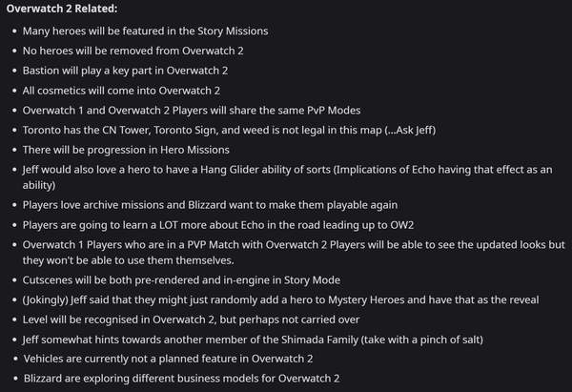
Task: Click the Bastion key part bullet text
Action: coord(125,71)
